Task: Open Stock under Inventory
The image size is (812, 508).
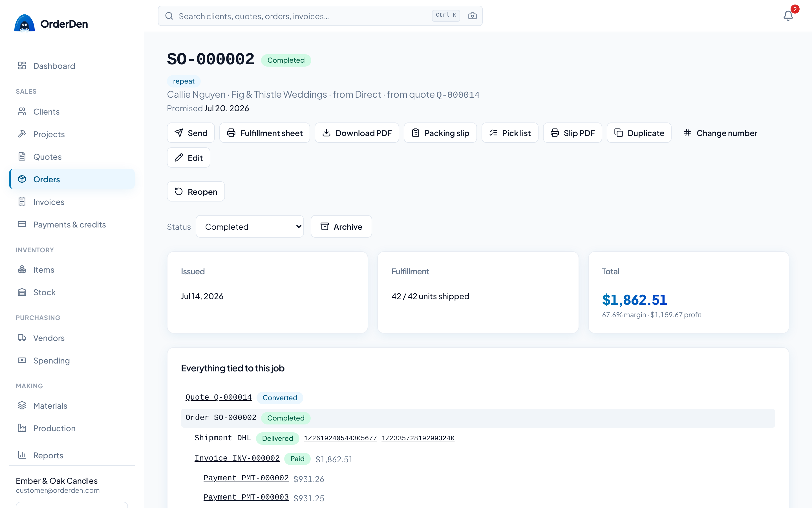Action: pyautogui.click(x=72, y=292)
